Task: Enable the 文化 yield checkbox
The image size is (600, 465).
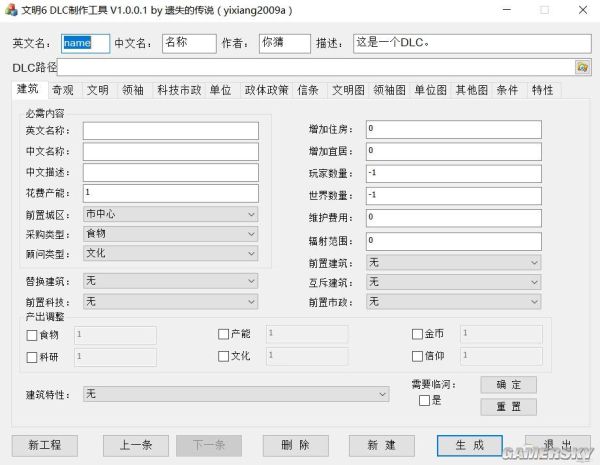Action: pos(223,356)
